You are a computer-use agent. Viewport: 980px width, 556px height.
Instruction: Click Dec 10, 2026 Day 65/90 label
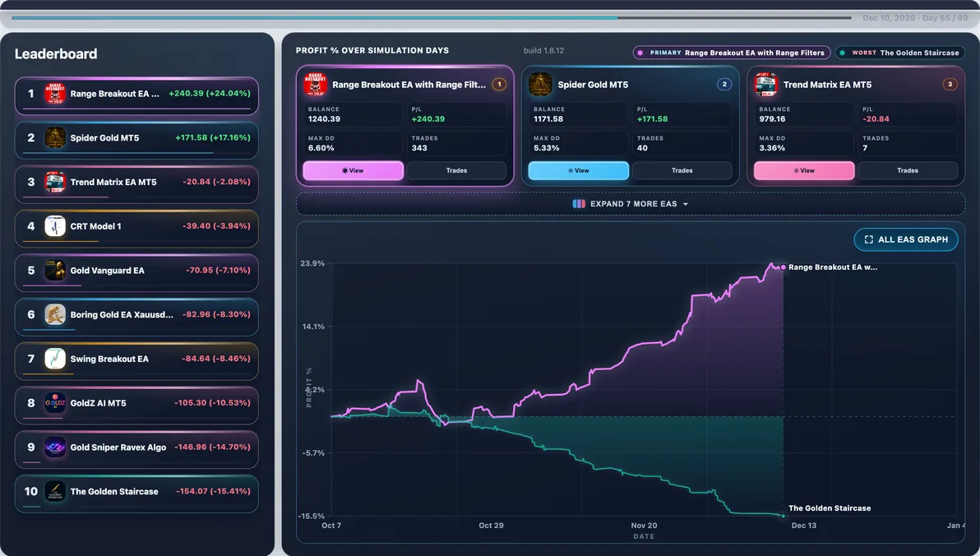pos(915,18)
